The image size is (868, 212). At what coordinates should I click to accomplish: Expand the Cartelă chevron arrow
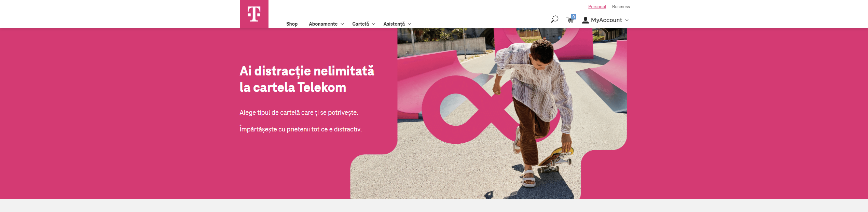[374, 24]
